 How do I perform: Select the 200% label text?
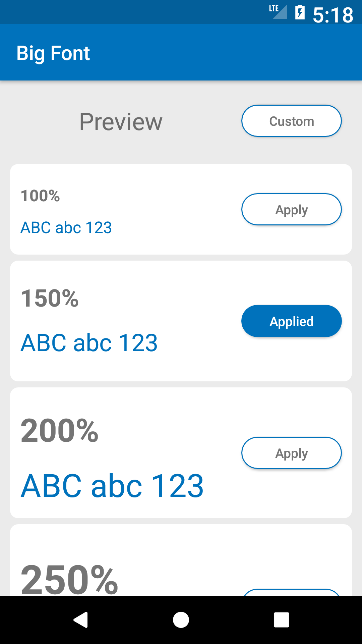pos(59,430)
